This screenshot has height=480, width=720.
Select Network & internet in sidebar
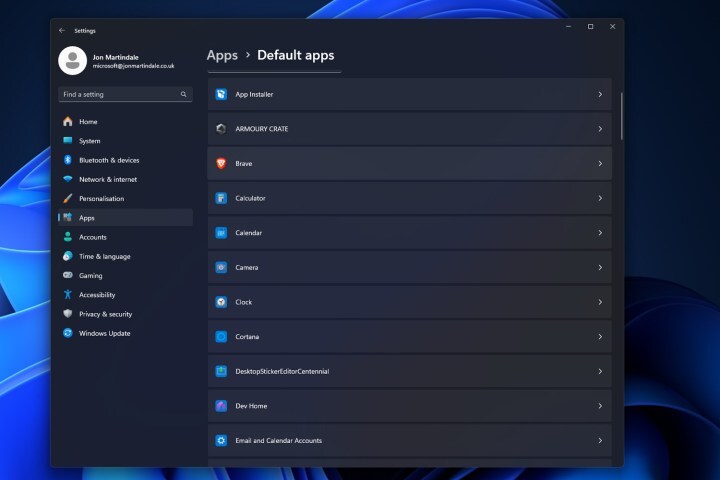click(125, 179)
